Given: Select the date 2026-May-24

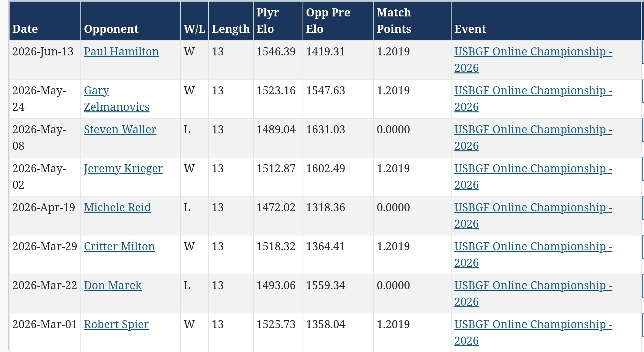Looking at the screenshot, I should point(39,99).
